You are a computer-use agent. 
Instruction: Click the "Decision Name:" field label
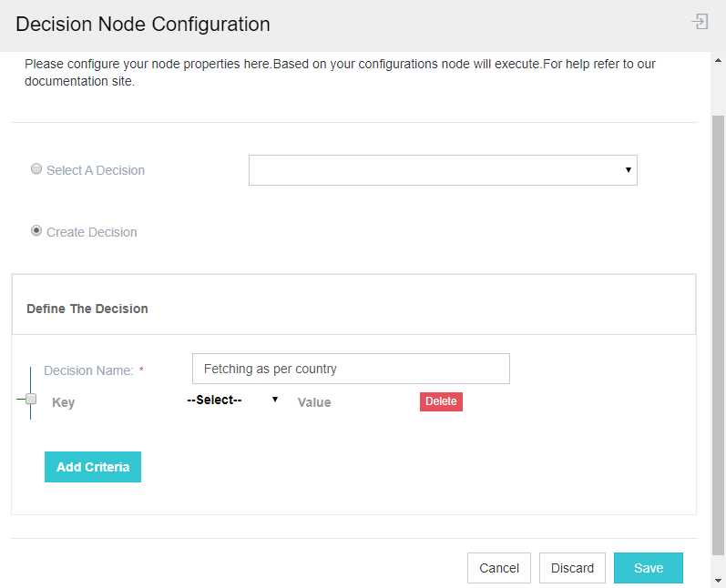88,370
